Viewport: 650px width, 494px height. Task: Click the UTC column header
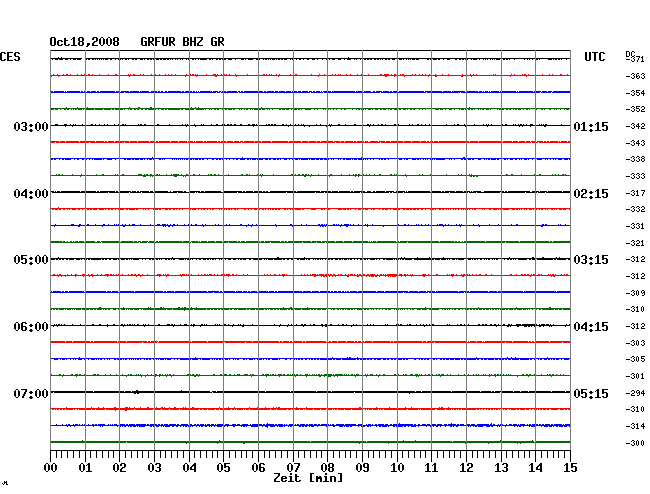pos(594,57)
